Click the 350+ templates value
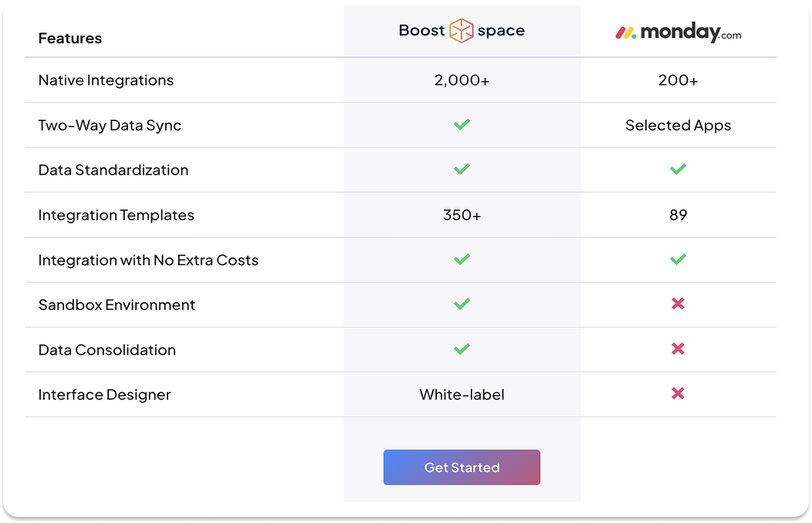 point(462,216)
